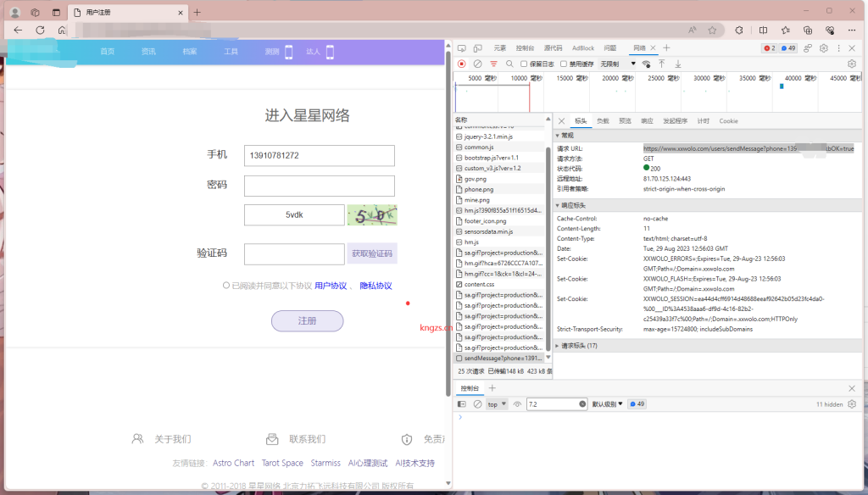The height and width of the screenshot is (495, 868).
Task: Select sendMessage?phone request row
Action: pyautogui.click(x=499, y=359)
